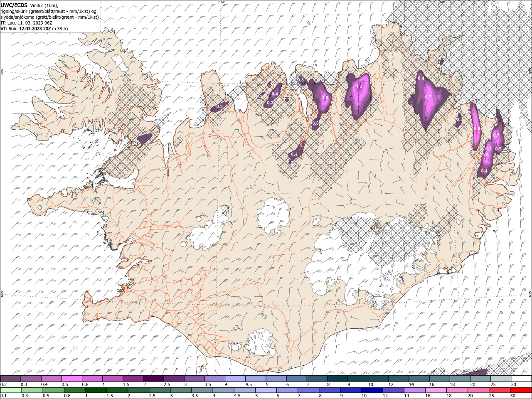Select the light green rain swatch labeled 0.3

[x=32, y=390]
